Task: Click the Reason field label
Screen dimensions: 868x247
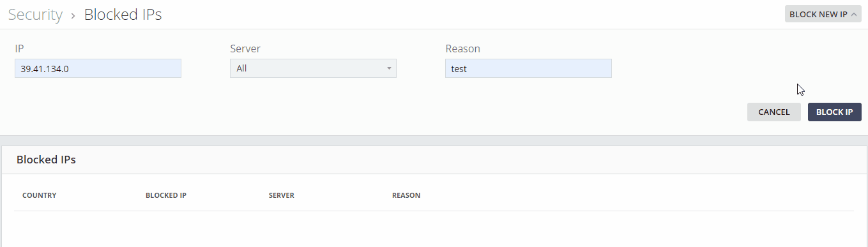Action: [x=462, y=49]
